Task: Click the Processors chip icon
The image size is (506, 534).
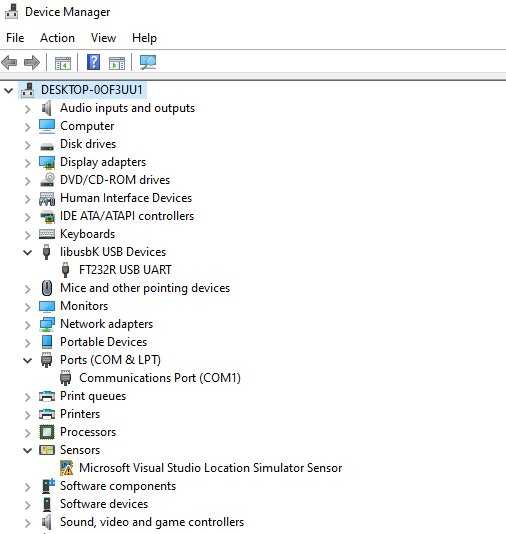Action: coord(47,432)
